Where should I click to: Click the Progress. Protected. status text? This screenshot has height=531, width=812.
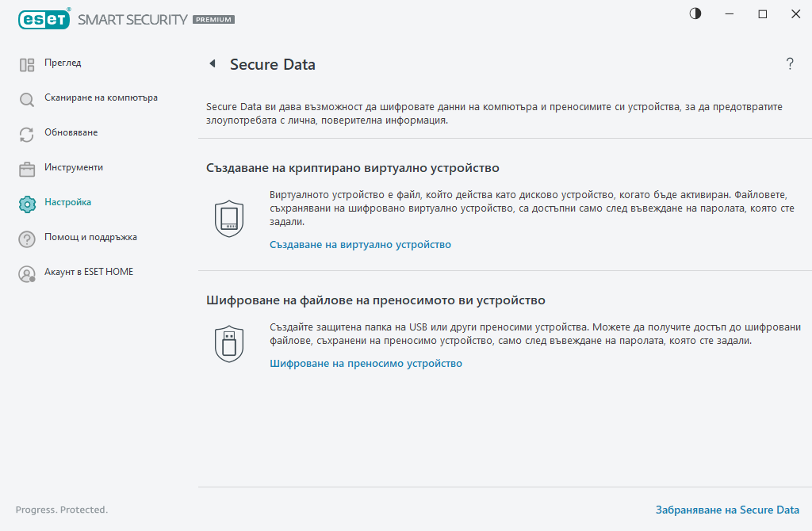tap(61, 510)
